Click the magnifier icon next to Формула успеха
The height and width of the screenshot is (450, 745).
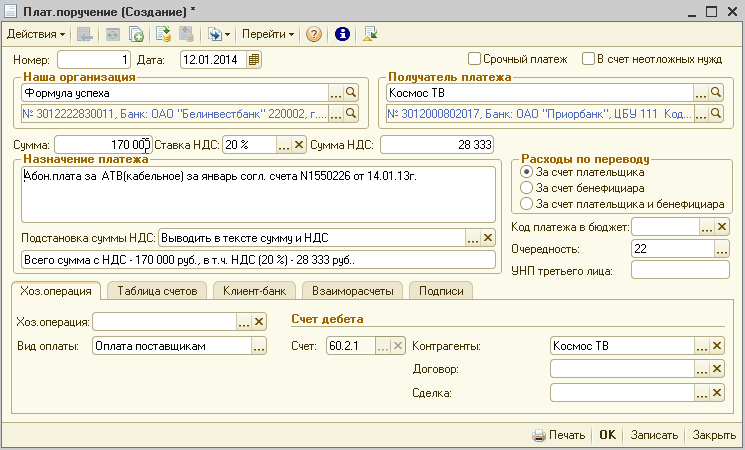pos(351,92)
